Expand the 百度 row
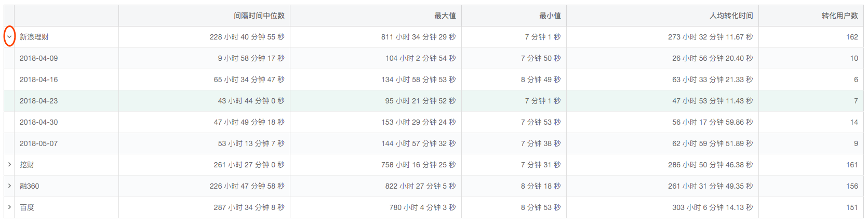This screenshot has height=224, width=868. click(x=9, y=207)
